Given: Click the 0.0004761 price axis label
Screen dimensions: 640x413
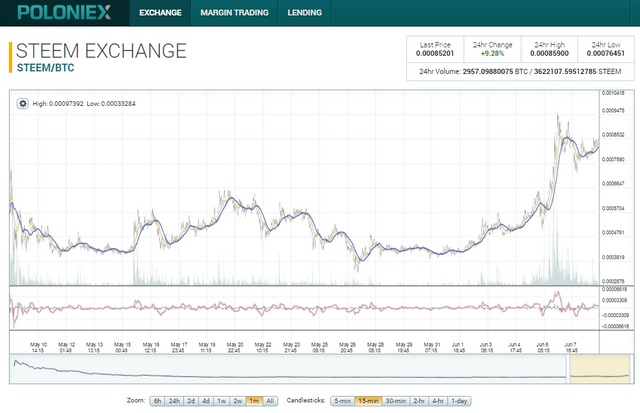Looking at the screenshot, I should pos(613,233).
